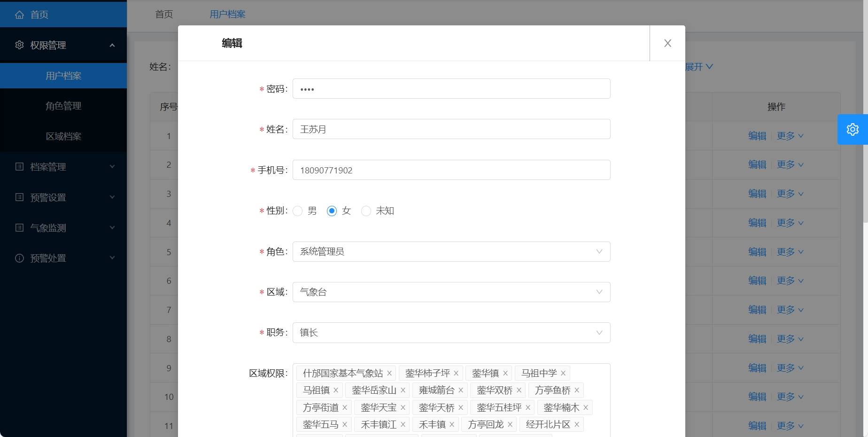Open the 区域 dropdown showing 气象台
Viewport: 868px width, 437px height.
[x=451, y=292]
